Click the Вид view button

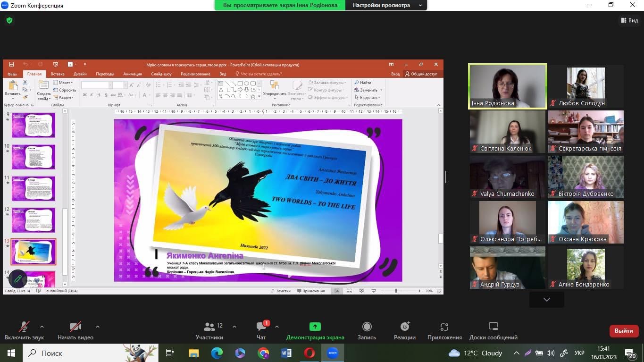(629, 20)
